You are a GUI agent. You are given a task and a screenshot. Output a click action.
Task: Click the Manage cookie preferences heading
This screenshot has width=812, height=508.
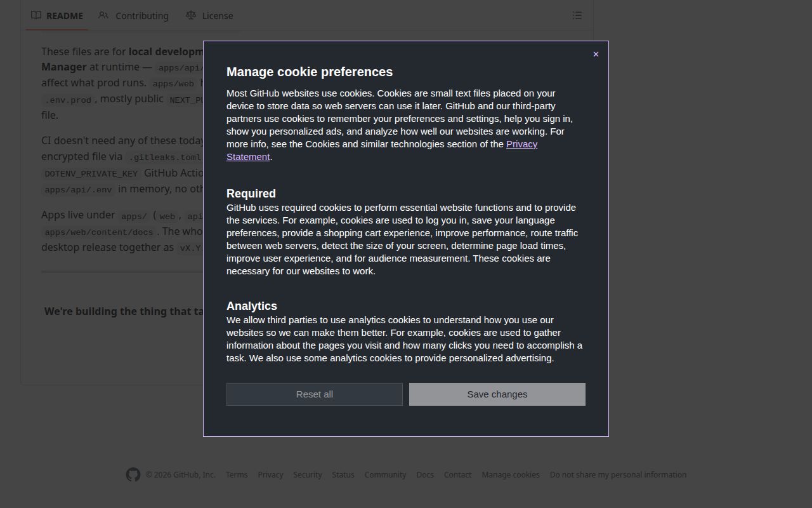pos(310,72)
